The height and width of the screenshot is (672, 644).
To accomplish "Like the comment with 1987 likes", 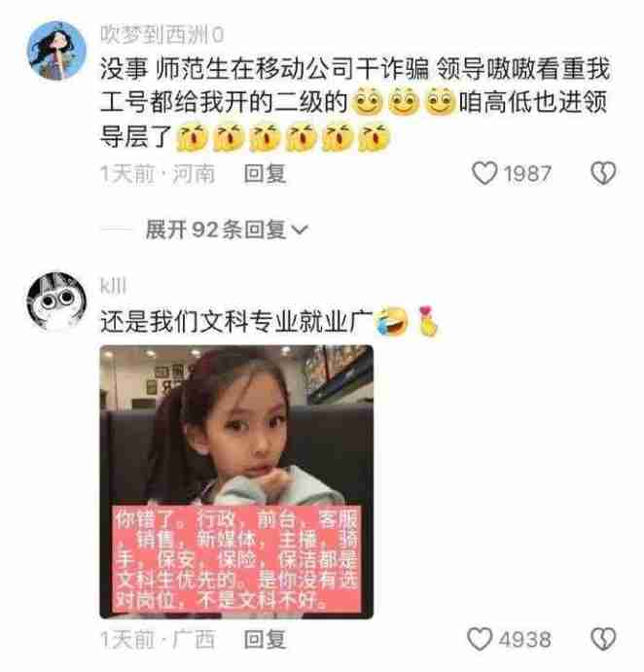I will pos(484,173).
